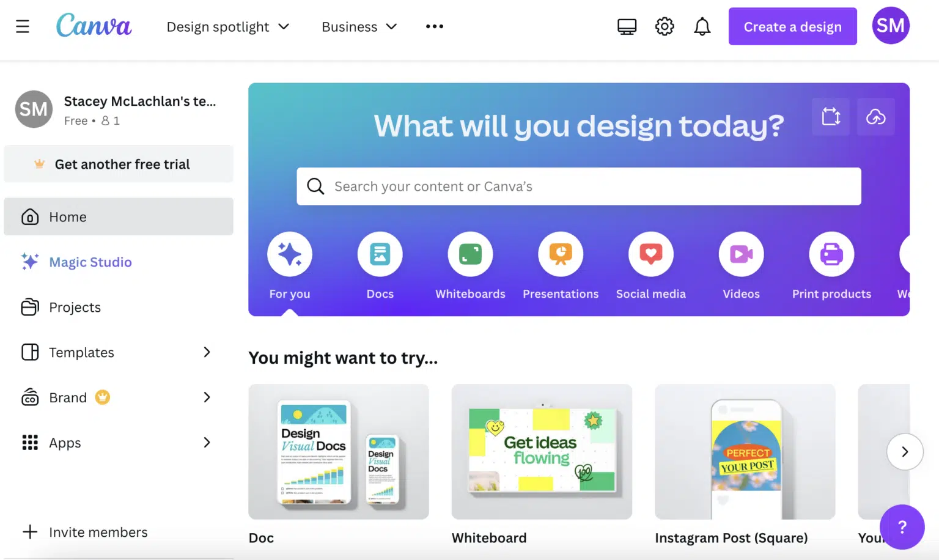The image size is (939, 560).
Task: Open the Whiteboard template thumbnail
Action: pos(542,452)
